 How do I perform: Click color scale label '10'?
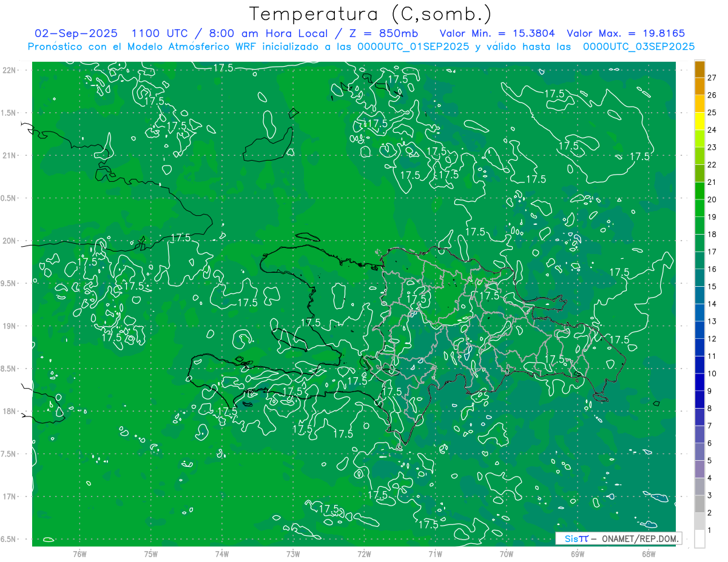[712, 373]
